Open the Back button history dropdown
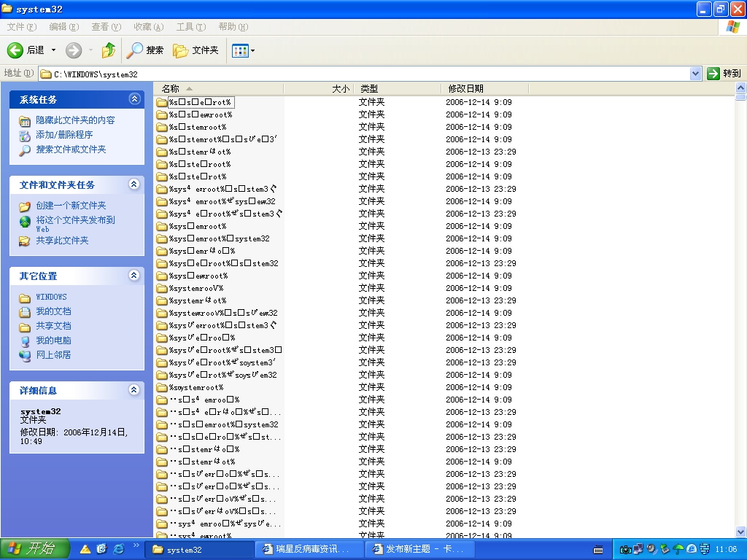 coord(53,50)
